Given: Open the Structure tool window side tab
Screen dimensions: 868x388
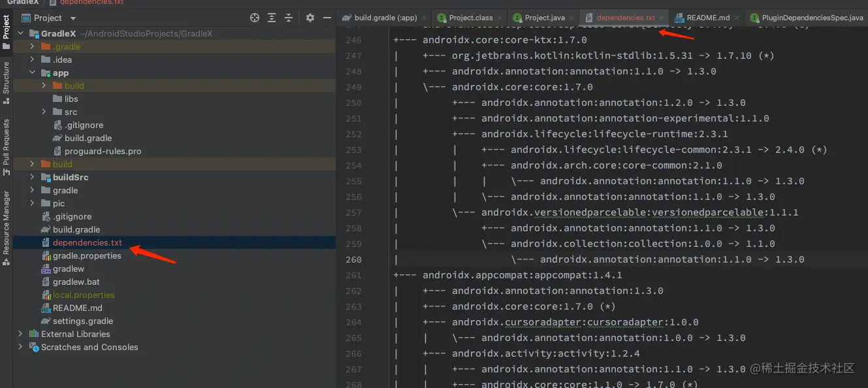Looking at the screenshot, I should (6, 82).
